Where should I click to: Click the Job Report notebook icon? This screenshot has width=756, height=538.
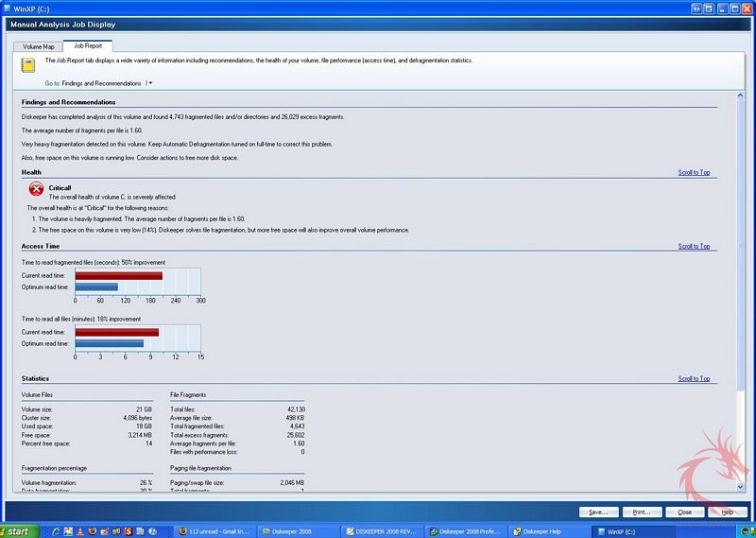[28, 64]
